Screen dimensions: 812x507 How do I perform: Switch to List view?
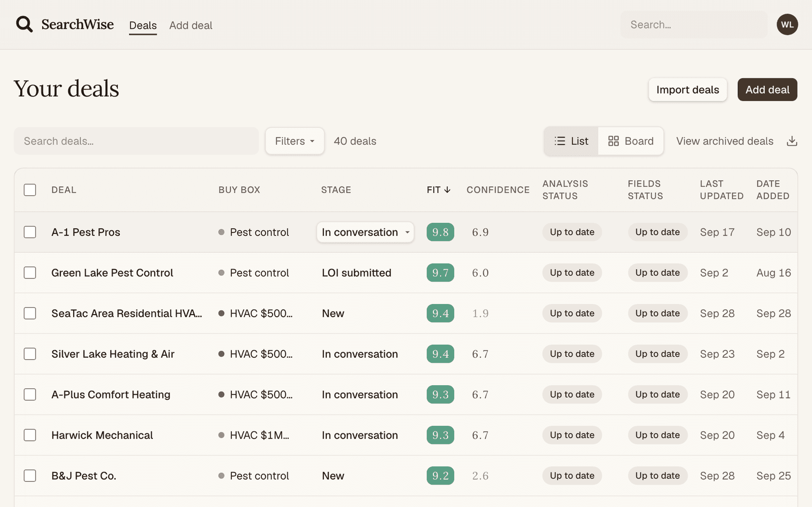[x=571, y=141]
